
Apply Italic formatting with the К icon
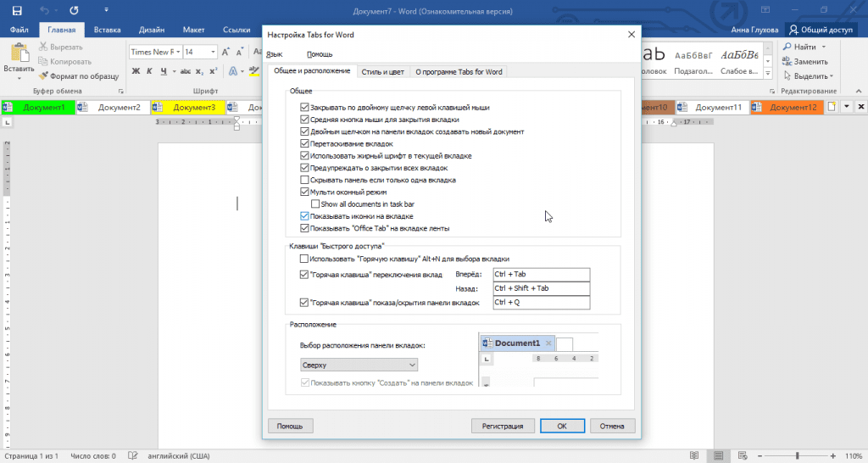[149, 71]
